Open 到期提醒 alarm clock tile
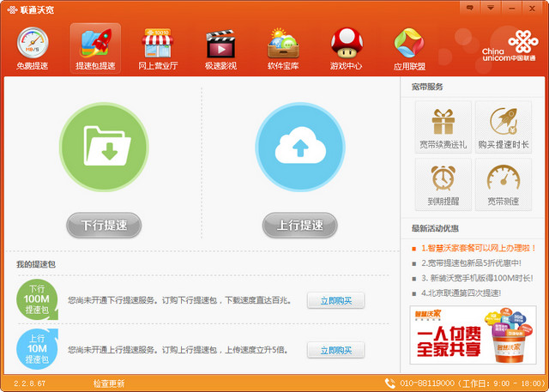The height and width of the screenshot is (392, 549). [x=443, y=184]
